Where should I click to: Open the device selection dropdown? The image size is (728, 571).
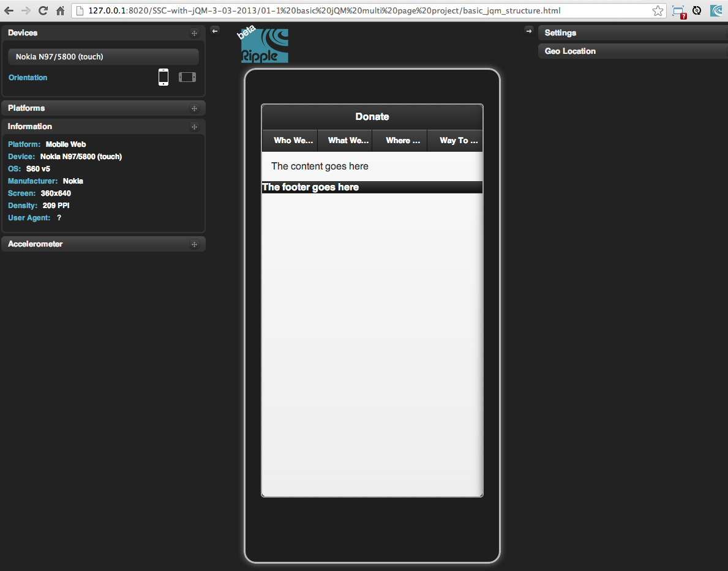[x=103, y=57]
